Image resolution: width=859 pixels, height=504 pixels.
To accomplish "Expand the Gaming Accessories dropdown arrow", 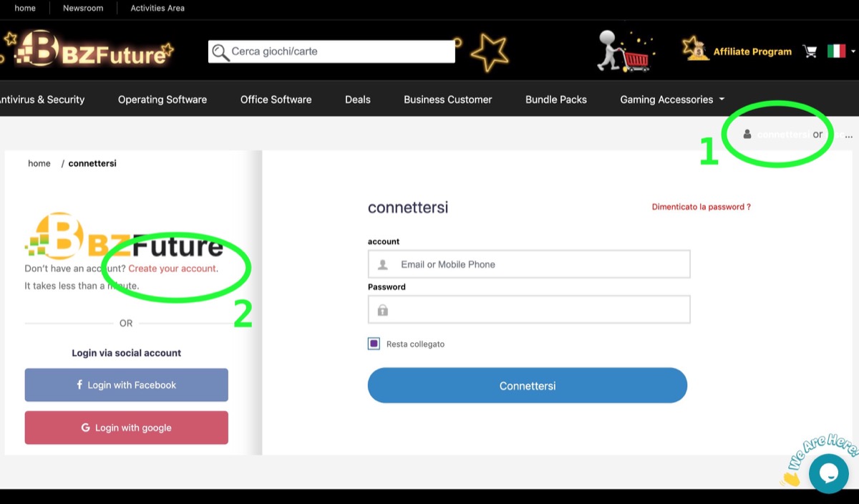I will (722, 100).
